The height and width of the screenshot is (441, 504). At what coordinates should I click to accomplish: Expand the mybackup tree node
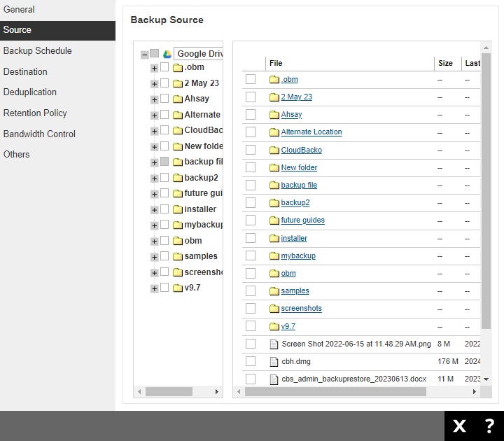(x=154, y=225)
